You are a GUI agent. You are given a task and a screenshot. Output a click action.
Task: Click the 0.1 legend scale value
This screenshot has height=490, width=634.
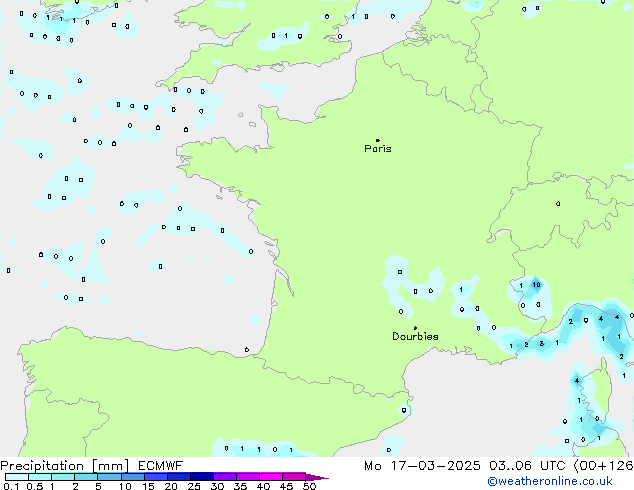[11, 486]
